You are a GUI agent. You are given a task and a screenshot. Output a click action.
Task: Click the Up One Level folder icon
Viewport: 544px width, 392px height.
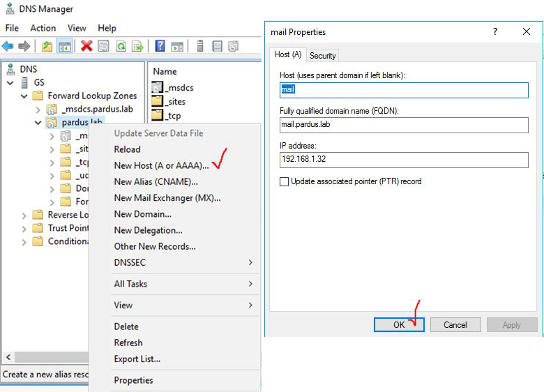coord(47,46)
